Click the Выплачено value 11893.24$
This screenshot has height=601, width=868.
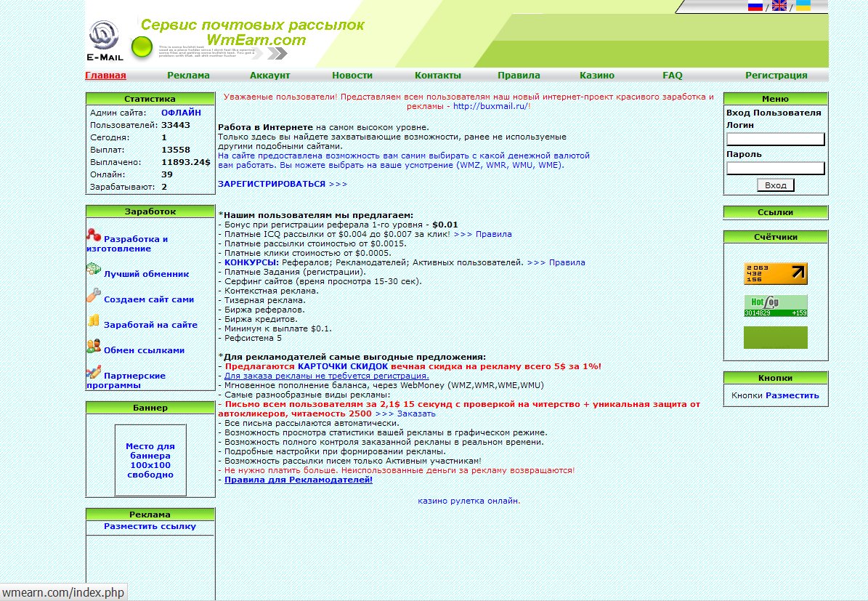tap(186, 162)
